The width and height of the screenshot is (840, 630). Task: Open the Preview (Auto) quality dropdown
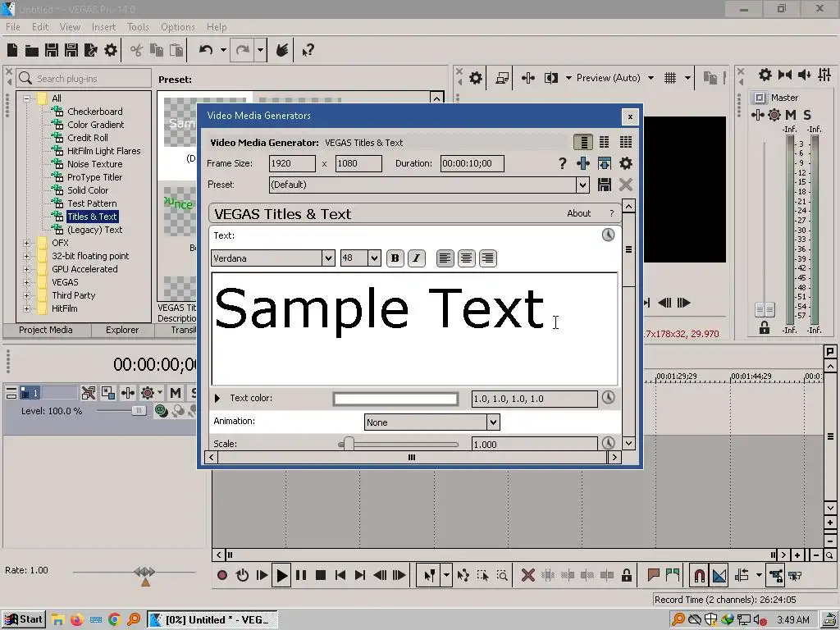tap(651, 78)
